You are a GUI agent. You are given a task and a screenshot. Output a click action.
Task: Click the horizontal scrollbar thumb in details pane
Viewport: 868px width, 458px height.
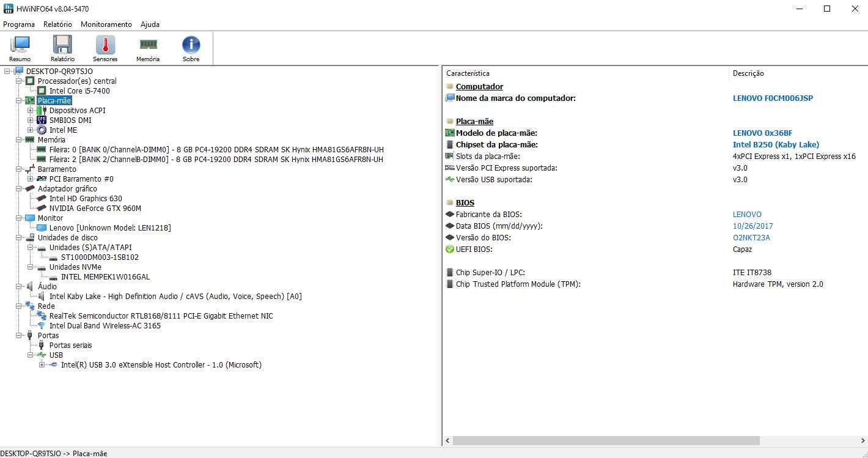pos(606,441)
